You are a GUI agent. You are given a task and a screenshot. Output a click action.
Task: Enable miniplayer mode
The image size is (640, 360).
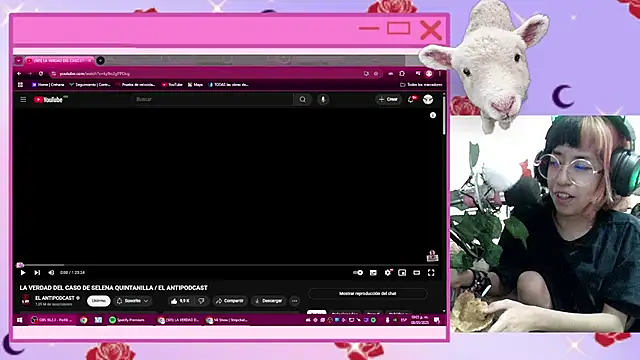pos(402,272)
